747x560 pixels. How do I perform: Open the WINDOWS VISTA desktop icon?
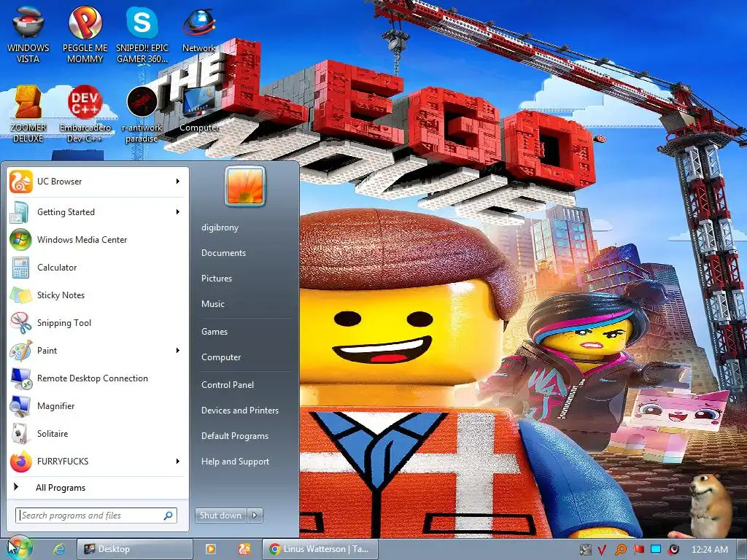pos(28,34)
